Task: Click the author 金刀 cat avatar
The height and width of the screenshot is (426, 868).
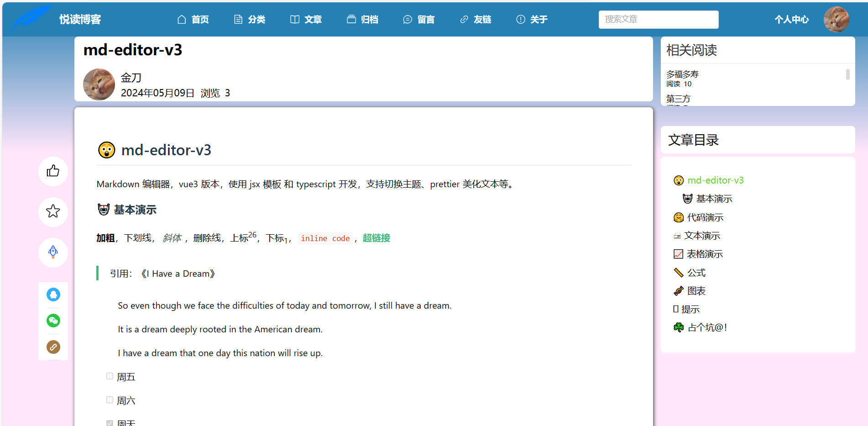Action: click(x=99, y=84)
